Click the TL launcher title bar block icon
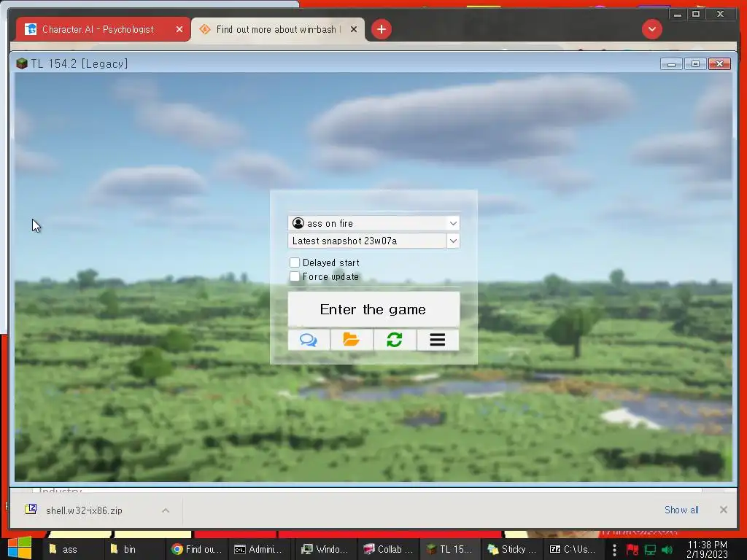The height and width of the screenshot is (560, 747). [x=21, y=63]
